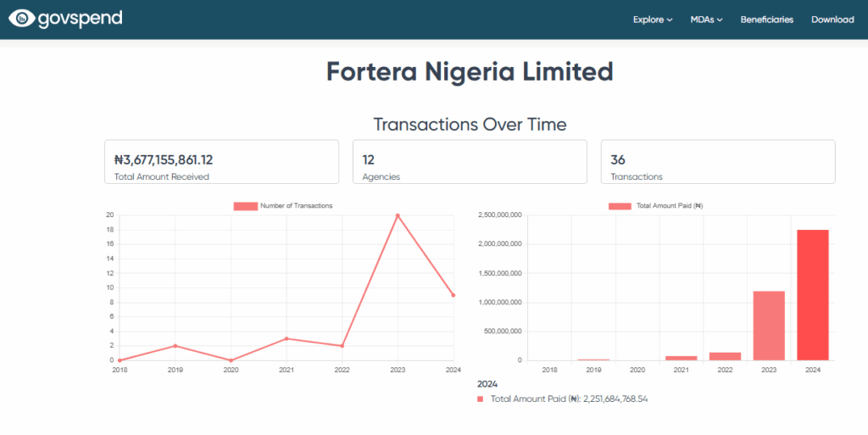Click the red tooltip color square under 2024
Viewport: 868px width, 435px height.
click(481, 399)
